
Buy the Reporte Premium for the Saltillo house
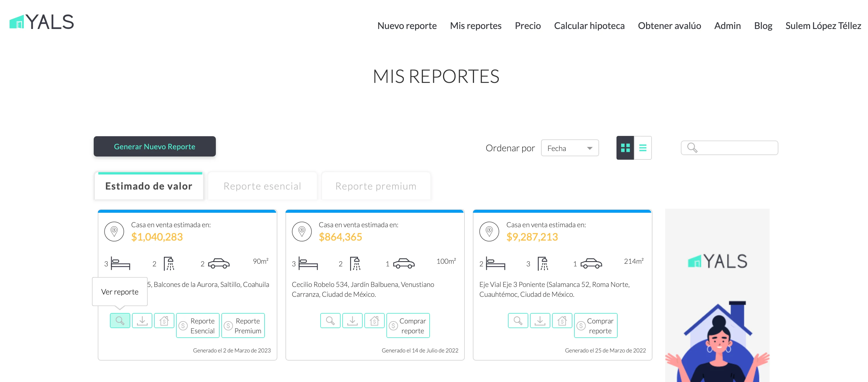click(x=243, y=325)
